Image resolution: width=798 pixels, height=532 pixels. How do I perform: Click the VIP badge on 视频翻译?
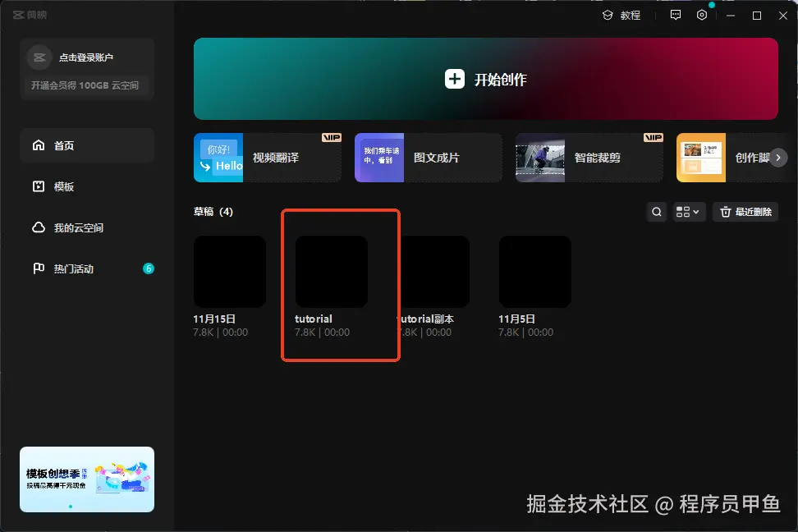coord(332,137)
